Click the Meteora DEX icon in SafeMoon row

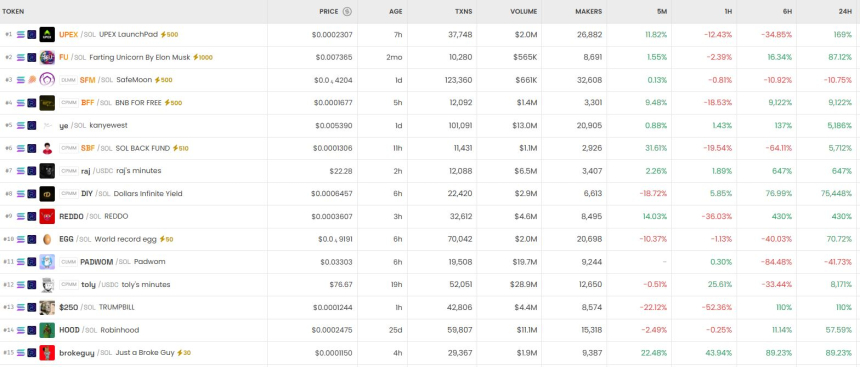click(x=32, y=80)
